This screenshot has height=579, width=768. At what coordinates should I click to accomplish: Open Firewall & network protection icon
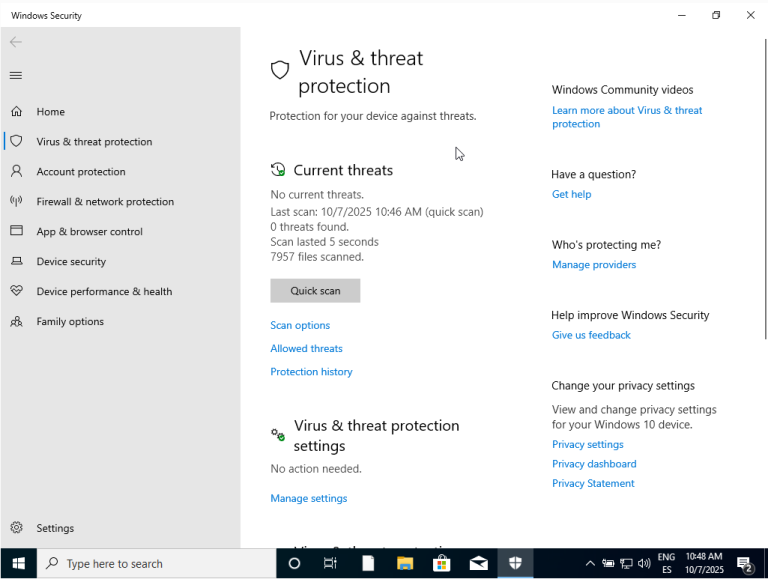coord(16,201)
